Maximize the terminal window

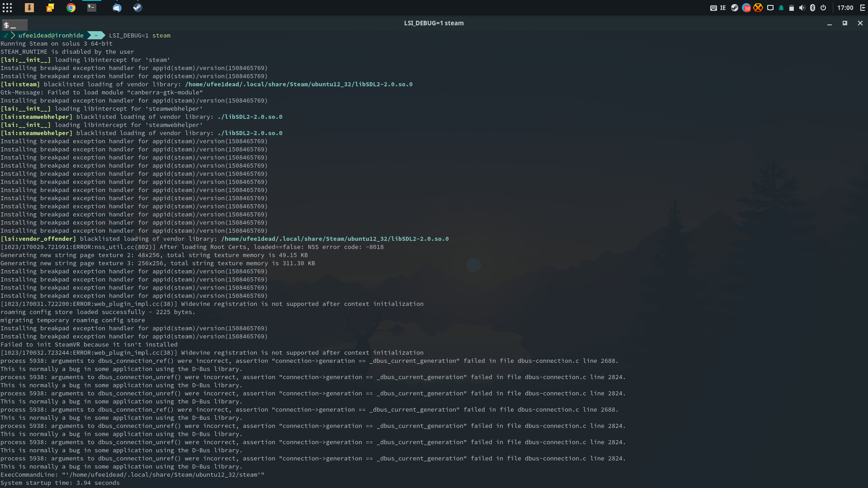[x=844, y=23]
